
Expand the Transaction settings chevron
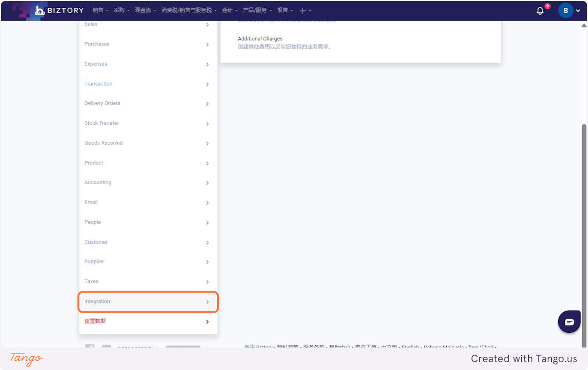pyautogui.click(x=207, y=84)
